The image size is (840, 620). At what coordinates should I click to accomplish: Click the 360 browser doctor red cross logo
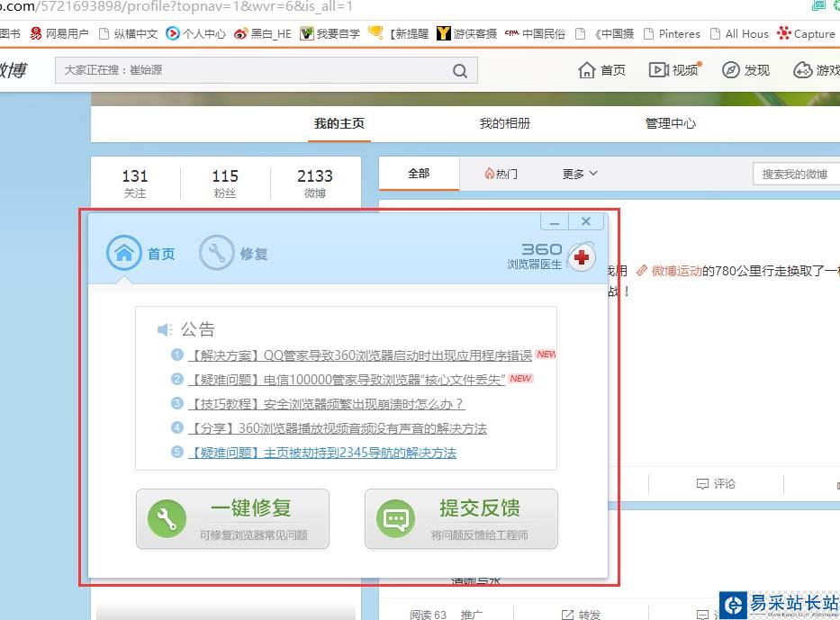(x=582, y=257)
